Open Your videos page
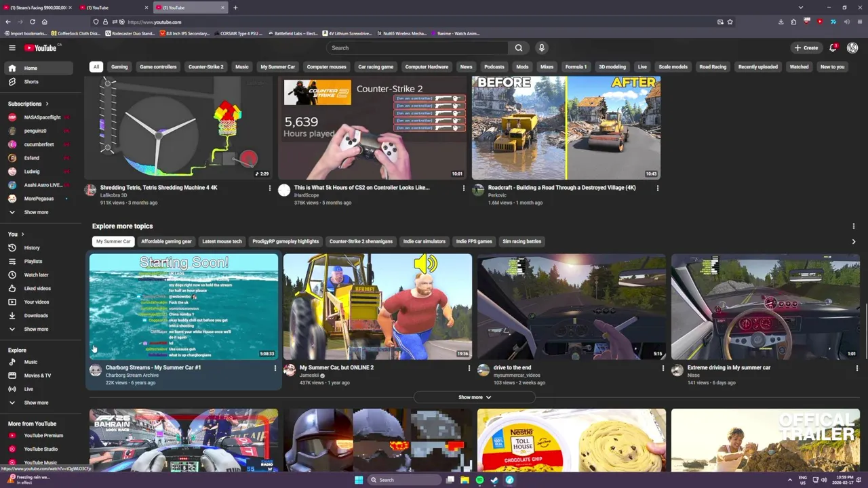Viewport: 868px width, 488px height. point(38,302)
